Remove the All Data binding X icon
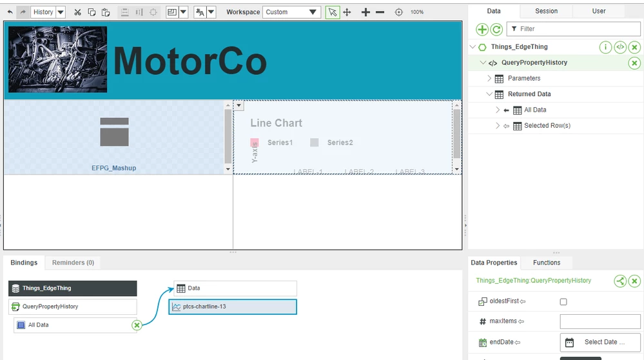The image size is (644, 360). click(x=137, y=325)
